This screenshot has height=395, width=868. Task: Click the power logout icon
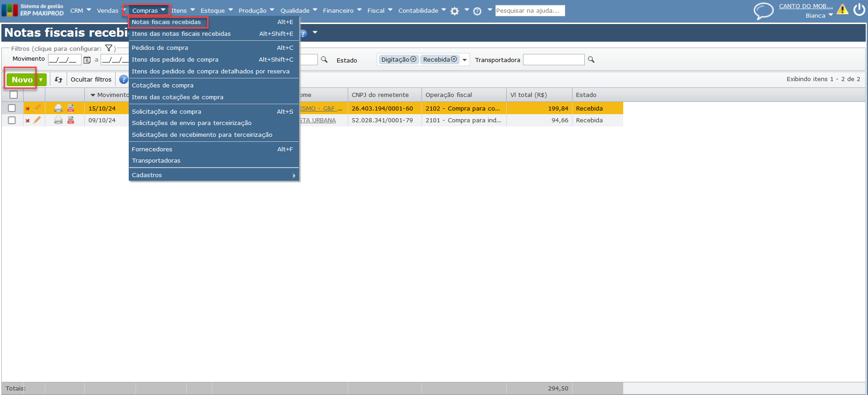(859, 10)
